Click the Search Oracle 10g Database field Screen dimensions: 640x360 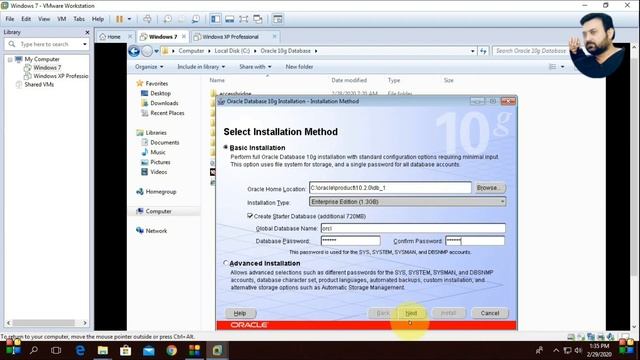pyautogui.click(x=531, y=51)
